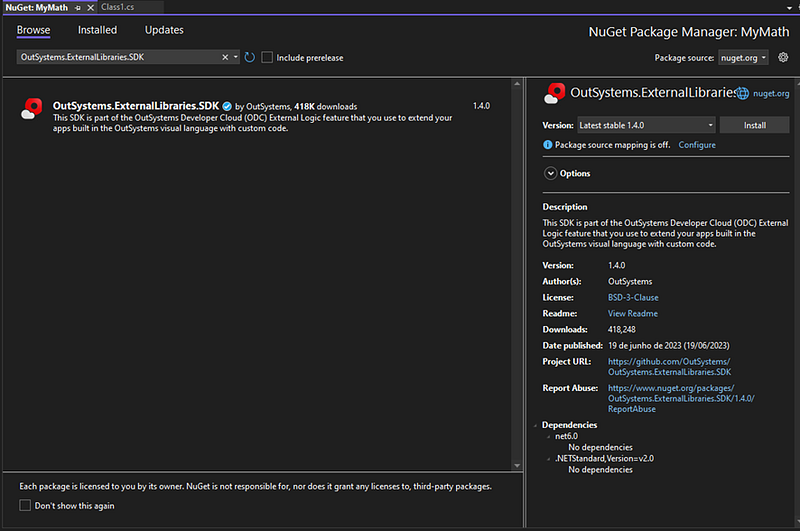800x531 pixels.
Task: Click the Install button
Action: pyautogui.click(x=755, y=125)
